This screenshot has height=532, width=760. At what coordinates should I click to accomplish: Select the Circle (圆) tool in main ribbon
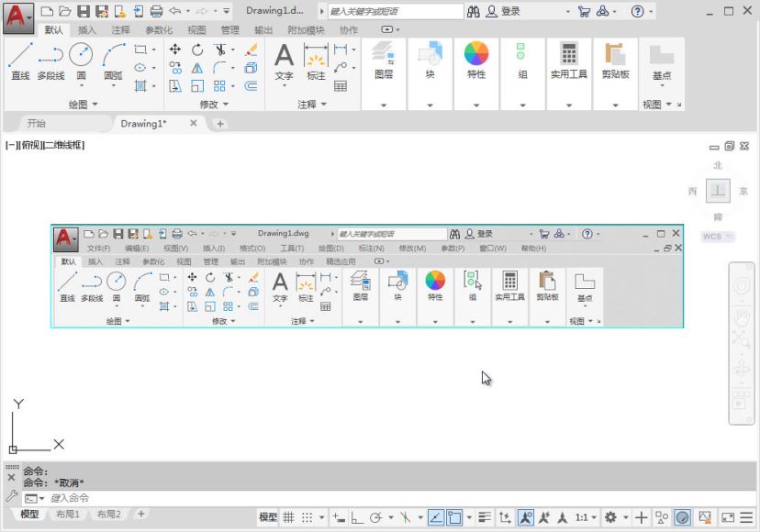point(81,61)
